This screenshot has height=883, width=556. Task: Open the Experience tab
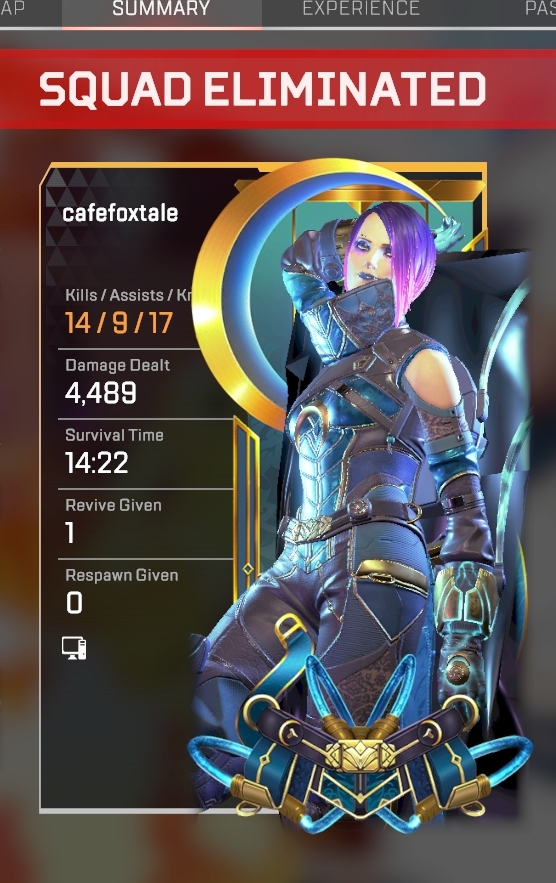(x=361, y=9)
